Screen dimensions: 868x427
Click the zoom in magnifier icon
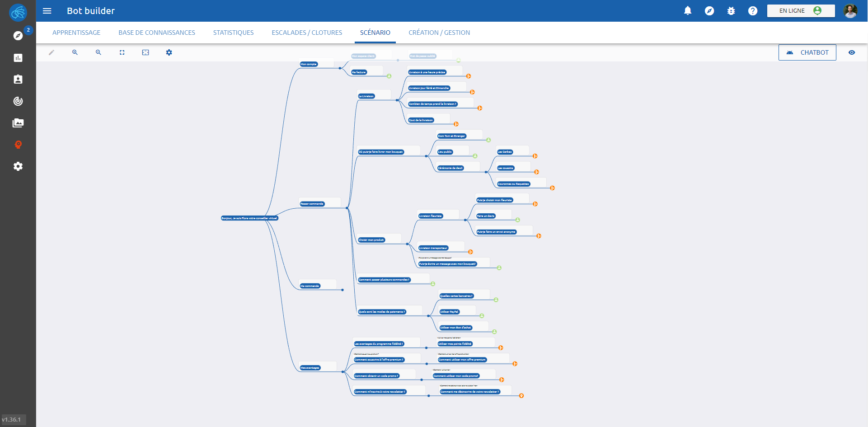75,52
